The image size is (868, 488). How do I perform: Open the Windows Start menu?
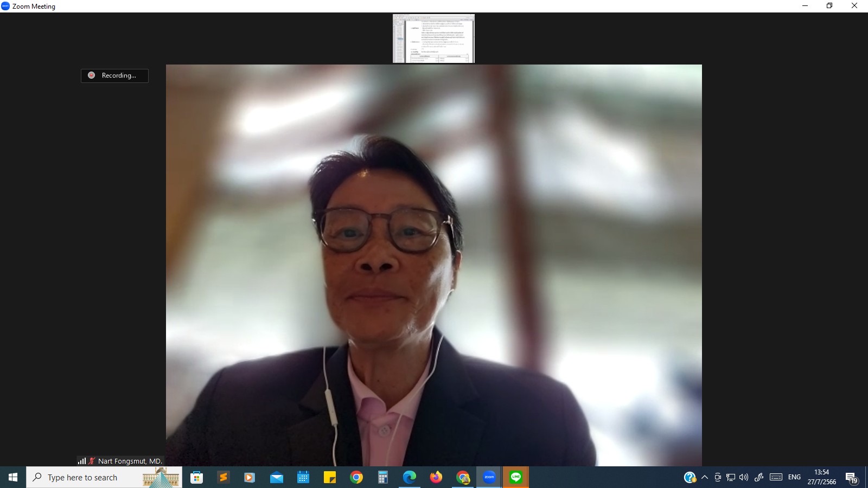13,477
